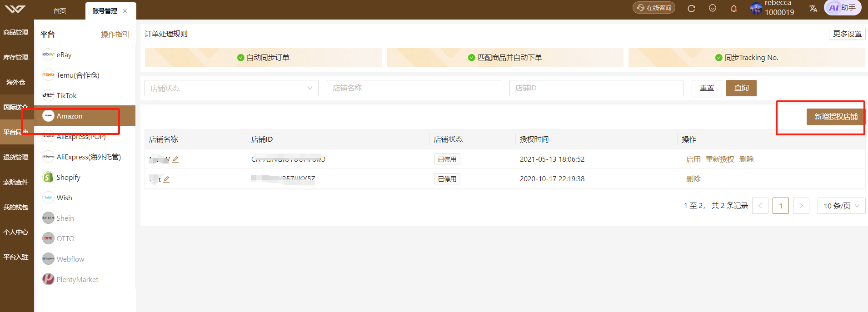Edit second store name with pencil icon

[x=166, y=179]
